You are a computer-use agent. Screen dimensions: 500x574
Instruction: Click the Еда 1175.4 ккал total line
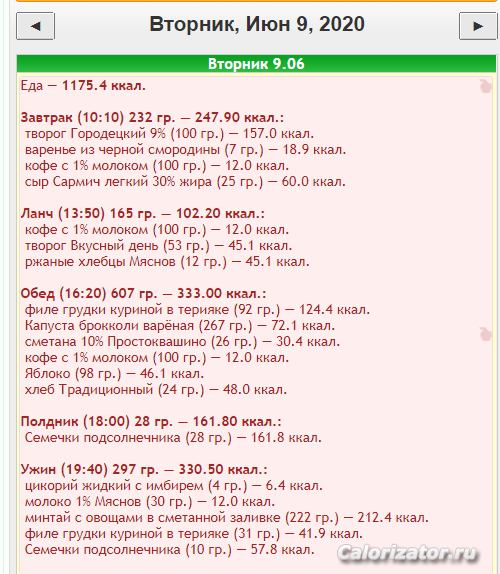(83, 86)
